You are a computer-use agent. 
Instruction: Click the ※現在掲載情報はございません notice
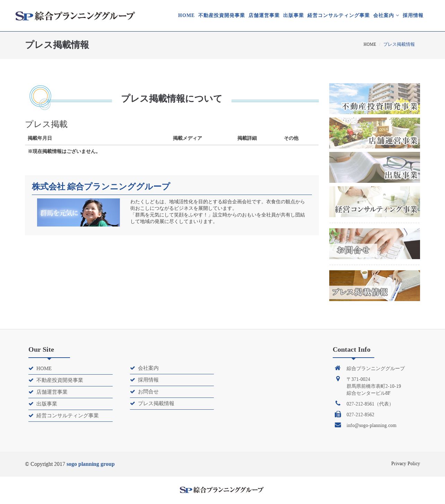[64, 151]
